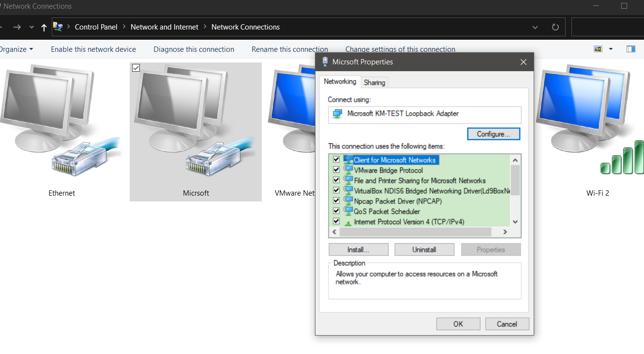Click the VMware Bridge Protocol icon
644x354 pixels.
pyautogui.click(x=348, y=170)
